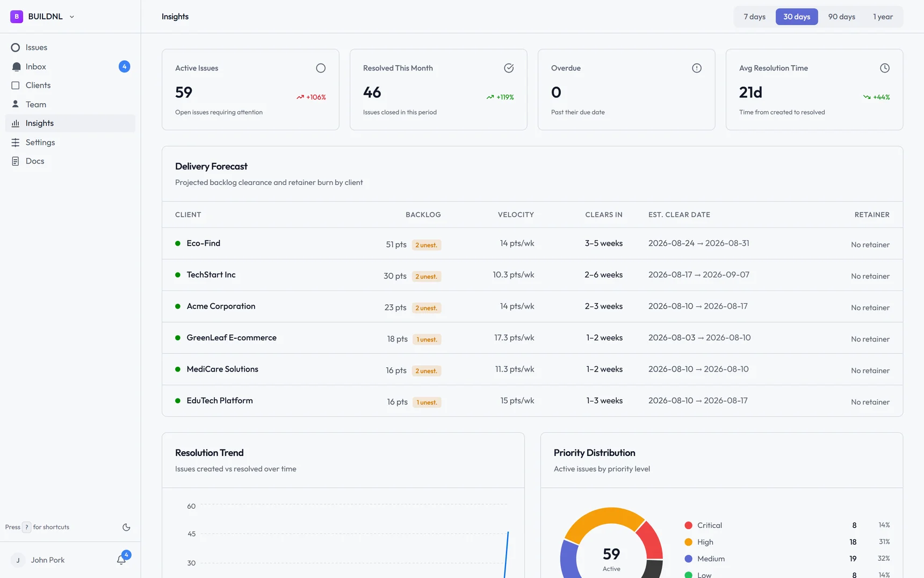The image size is (924, 578).
Task: Open Team in the sidebar
Action: click(70, 104)
